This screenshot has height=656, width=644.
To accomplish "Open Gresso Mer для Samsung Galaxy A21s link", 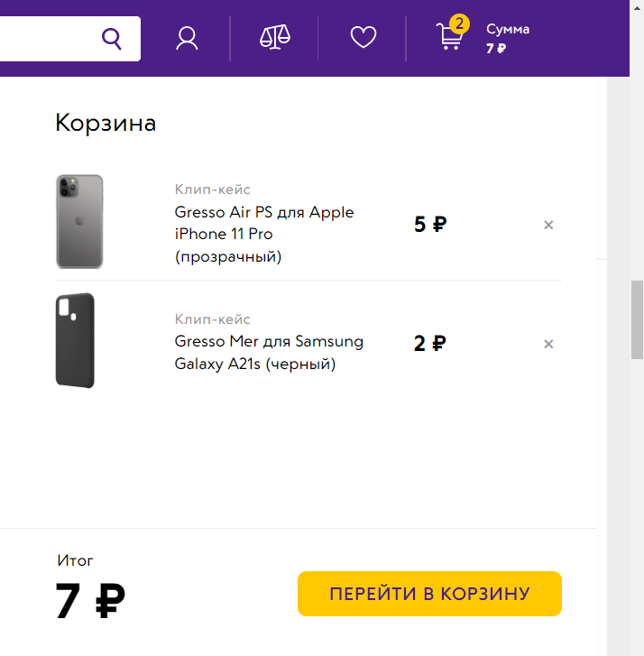I will 269,353.
